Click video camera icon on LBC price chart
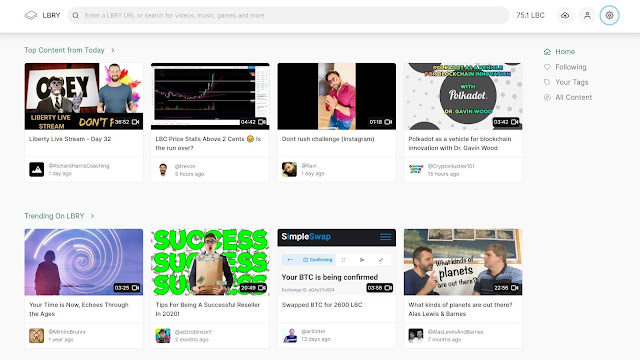The height and width of the screenshot is (360, 640). pyautogui.click(x=262, y=122)
